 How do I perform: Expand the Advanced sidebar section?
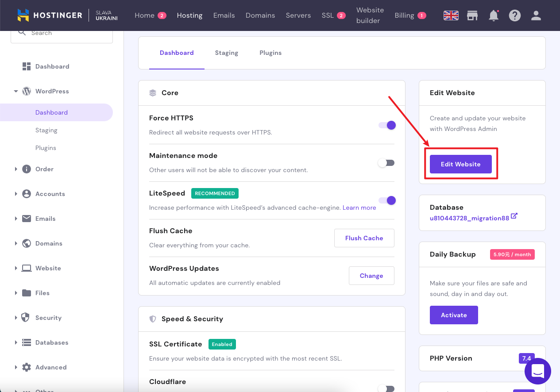click(x=16, y=367)
